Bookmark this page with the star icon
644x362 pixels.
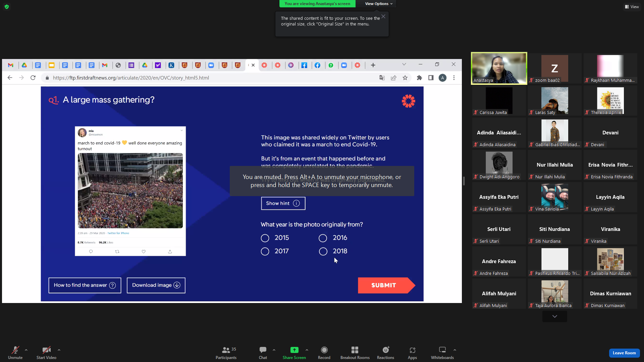405,78
